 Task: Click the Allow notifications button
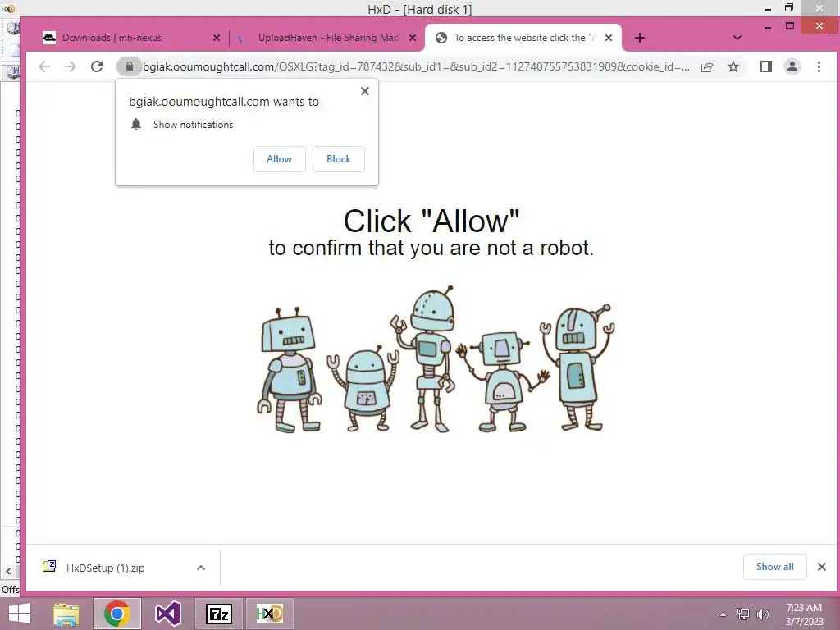(x=279, y=159)
